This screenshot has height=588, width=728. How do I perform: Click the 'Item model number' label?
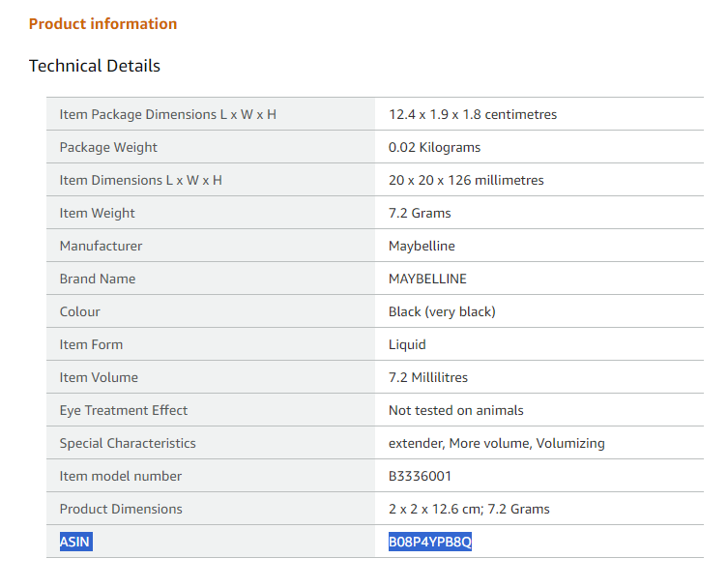coord(120,476)
